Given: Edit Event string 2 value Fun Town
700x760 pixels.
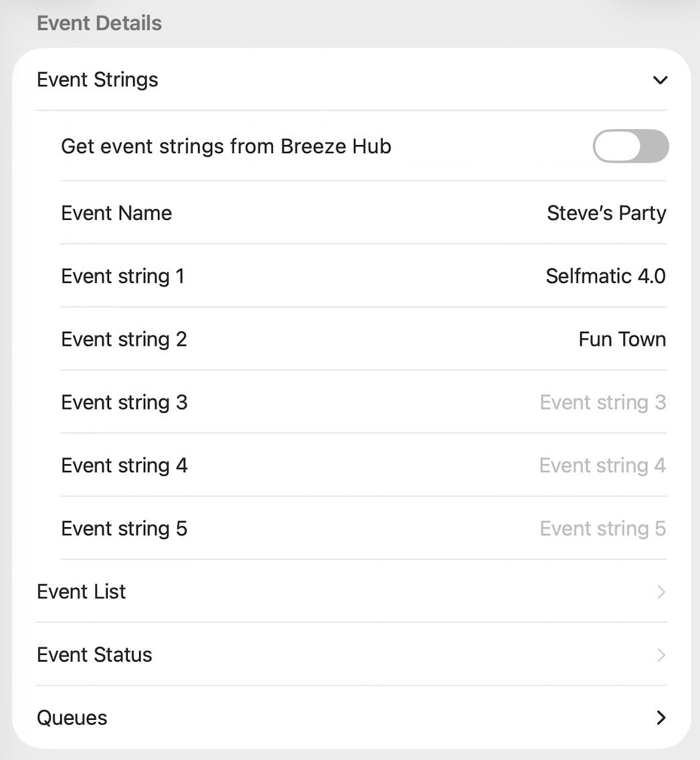Looking at the screenshot, I should click(x=622, y=339).
